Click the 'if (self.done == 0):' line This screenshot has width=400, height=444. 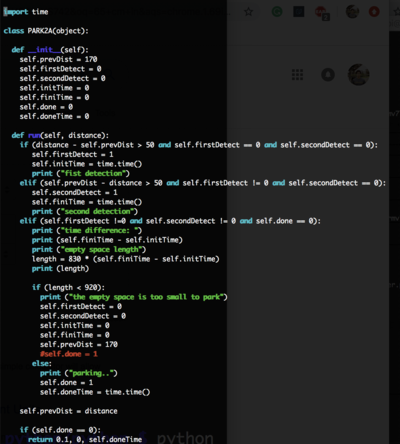60,430
